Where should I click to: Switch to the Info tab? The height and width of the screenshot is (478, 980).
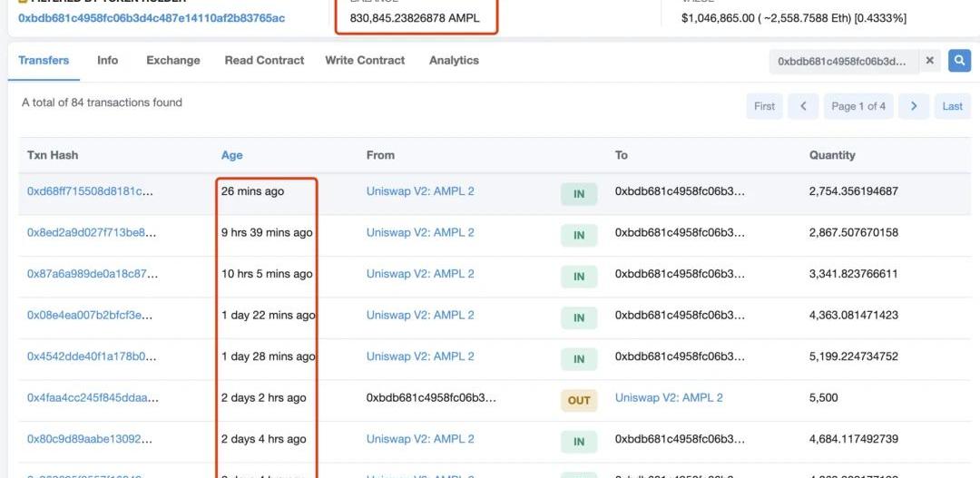click(107, 61)
